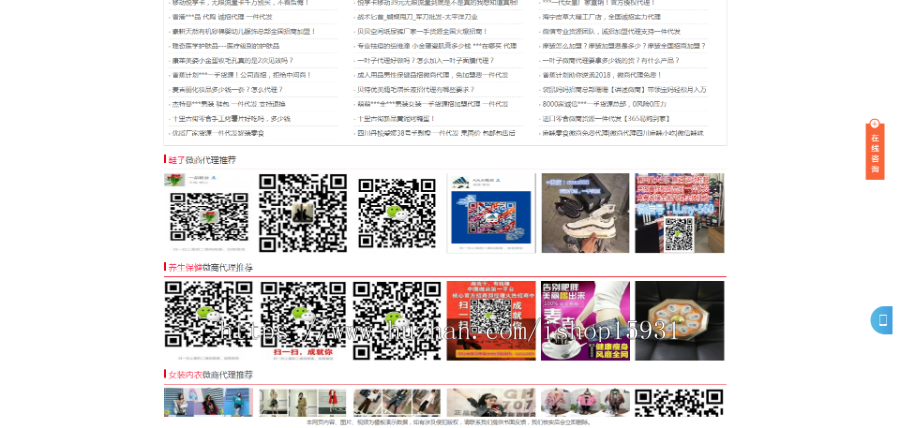Open the pink jackets collage thumbnail
The height and width of the screenshot is (428, 900).
585,402
